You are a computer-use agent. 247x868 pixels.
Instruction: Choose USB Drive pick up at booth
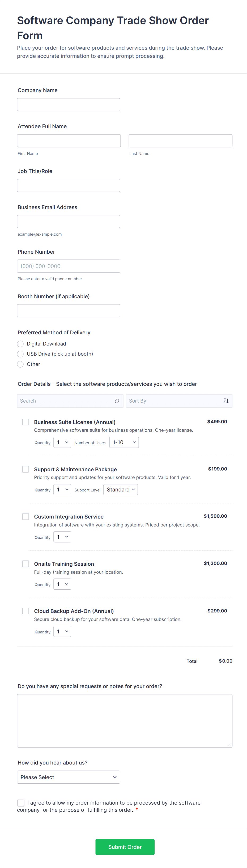tap(21, 354)
